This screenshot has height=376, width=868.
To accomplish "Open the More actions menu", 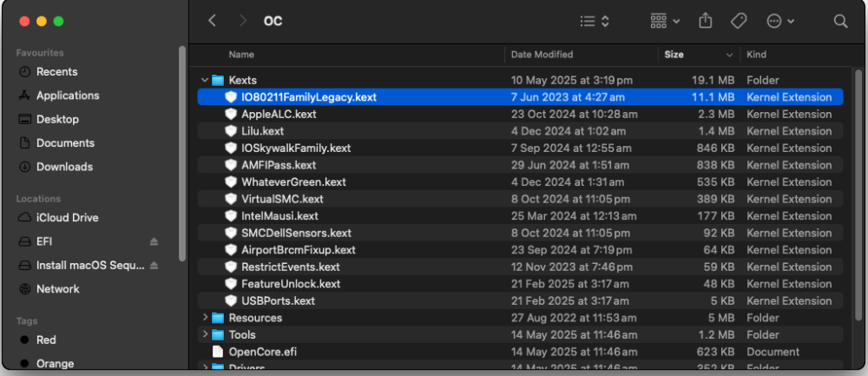I will pos(780,21).
